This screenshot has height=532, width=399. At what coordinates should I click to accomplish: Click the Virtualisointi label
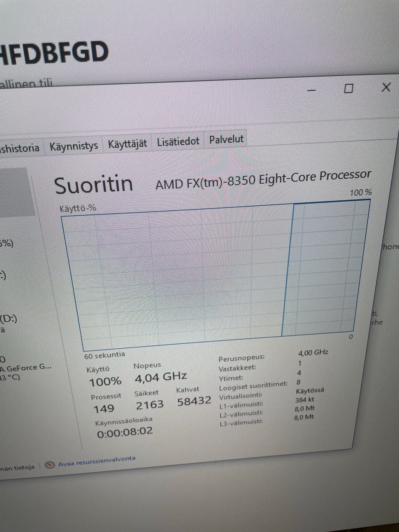[241, 396]
